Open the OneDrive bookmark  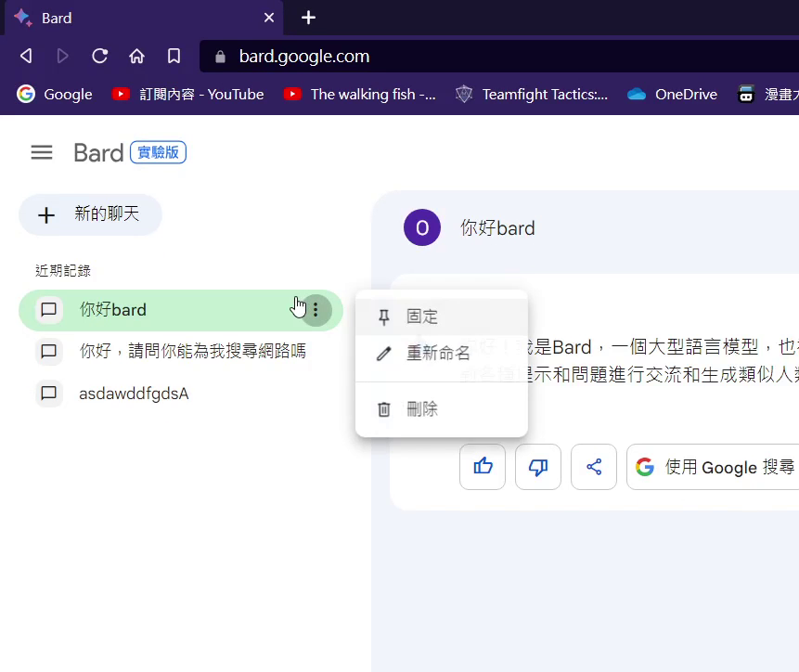(672, 95)
